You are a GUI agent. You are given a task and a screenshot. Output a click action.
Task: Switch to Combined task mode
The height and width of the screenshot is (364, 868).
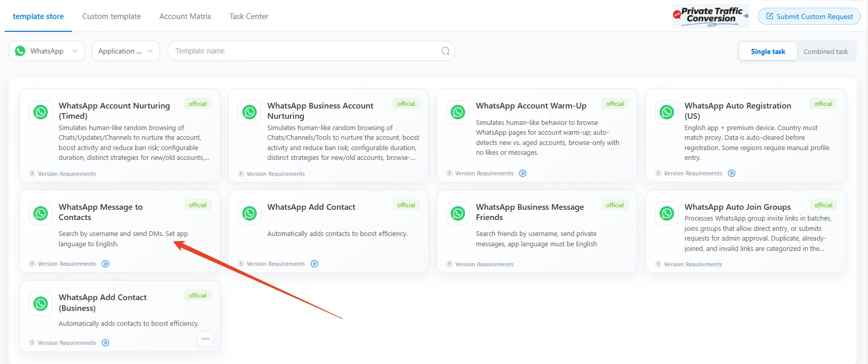(826, 51)
